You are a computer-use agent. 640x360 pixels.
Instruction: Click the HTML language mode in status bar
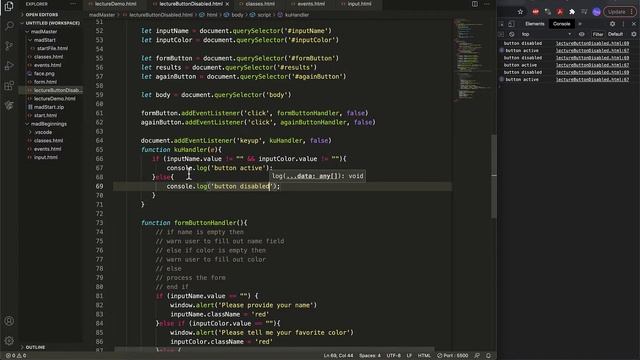click(424, 356)
